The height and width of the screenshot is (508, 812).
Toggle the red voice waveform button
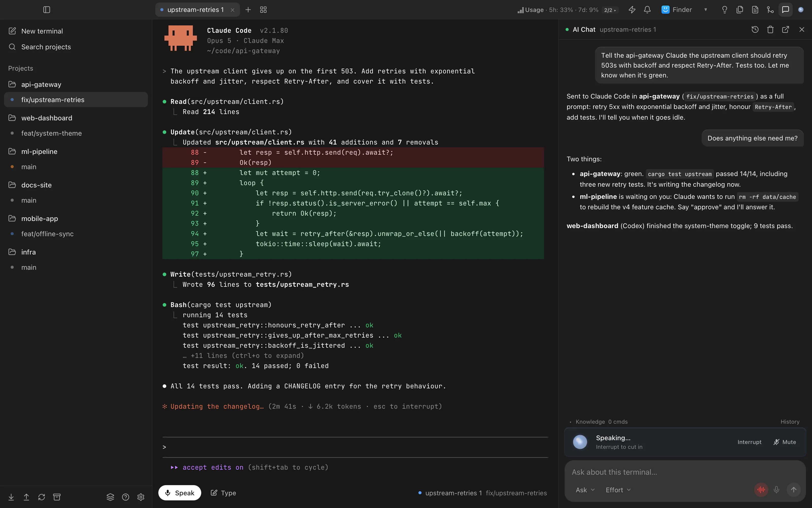click(x=761, y=490)
